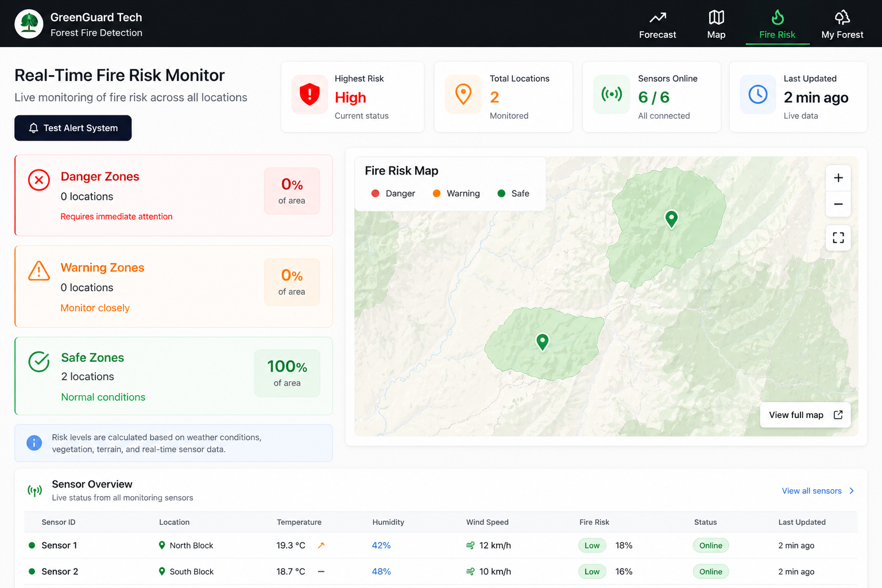The width and height of the screenshot is (882, 588).
Task: Zoom out on the Fire Risk Map
Action: pyautogui.click(x=838, y=204)
